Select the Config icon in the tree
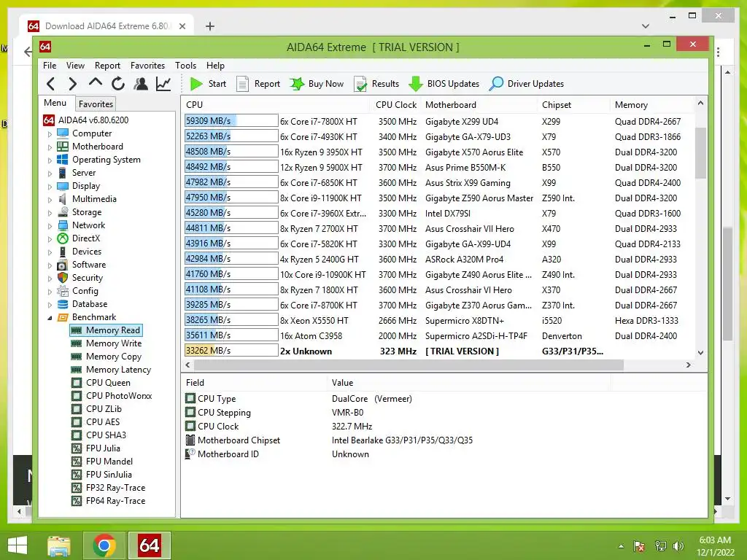The height and width of the screenshot is (560, 747). tap(63, 290)
